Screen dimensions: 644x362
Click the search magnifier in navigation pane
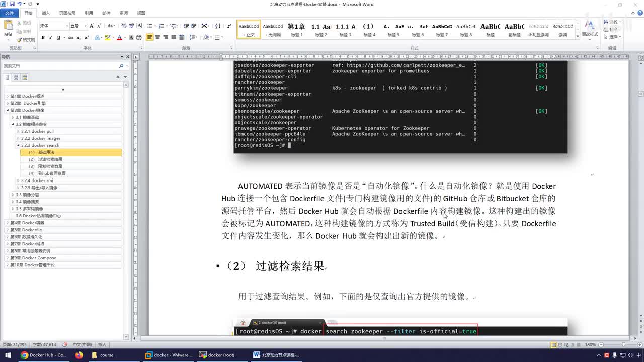point(121,66)
